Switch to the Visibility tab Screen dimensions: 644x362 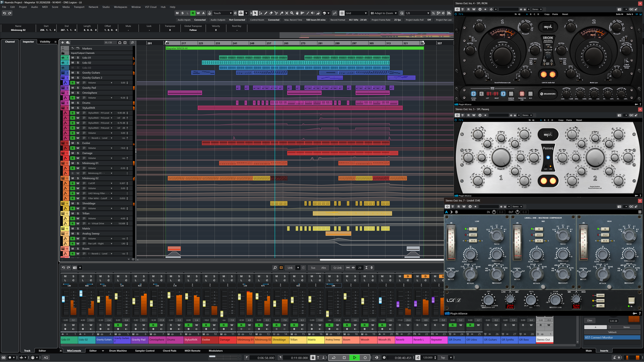coord(45,42)
